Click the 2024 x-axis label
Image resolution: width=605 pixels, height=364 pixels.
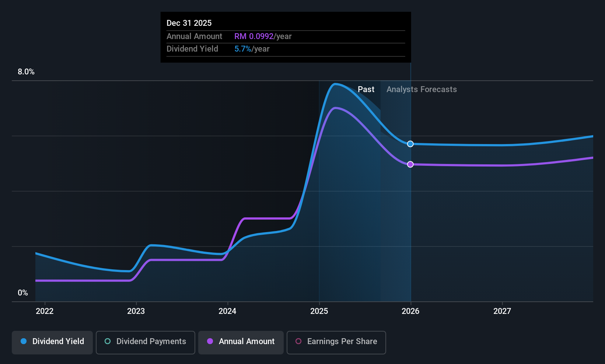click(x=227, y=311)
